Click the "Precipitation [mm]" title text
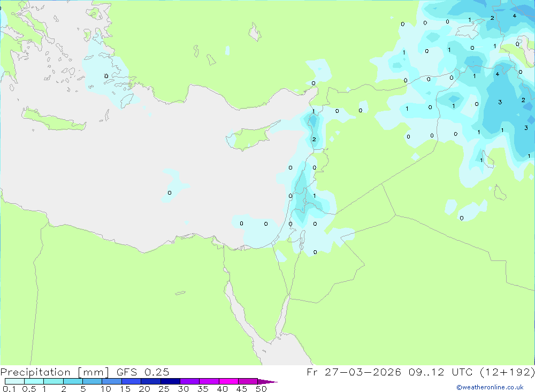The width and height of the screenshot is (535, 392). tap(55, 372)
